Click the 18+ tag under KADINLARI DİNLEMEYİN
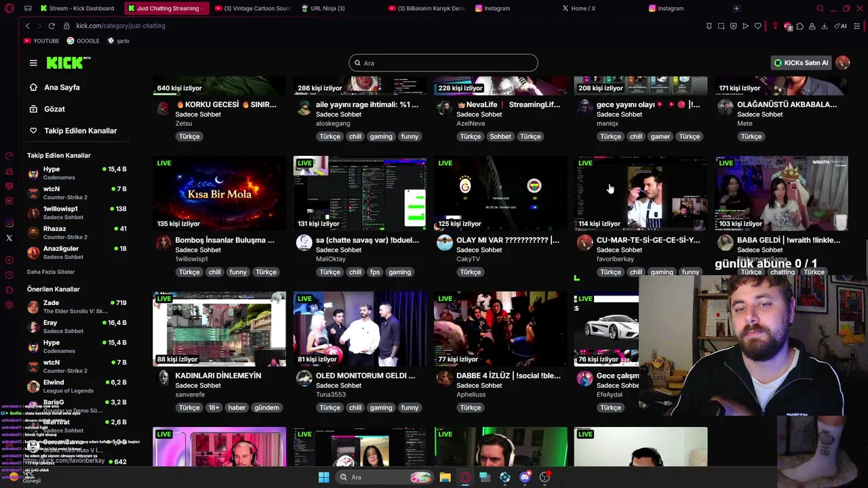868x488 pixels. tap(214, 407)
